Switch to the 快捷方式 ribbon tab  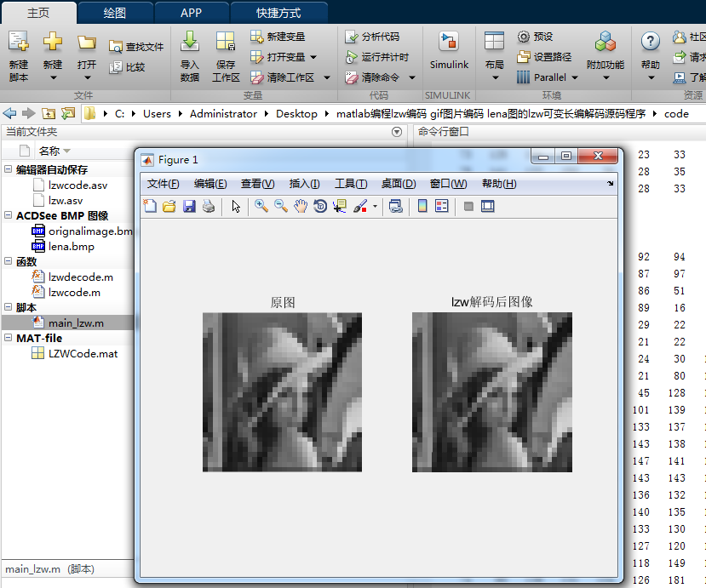coord(278,13)
